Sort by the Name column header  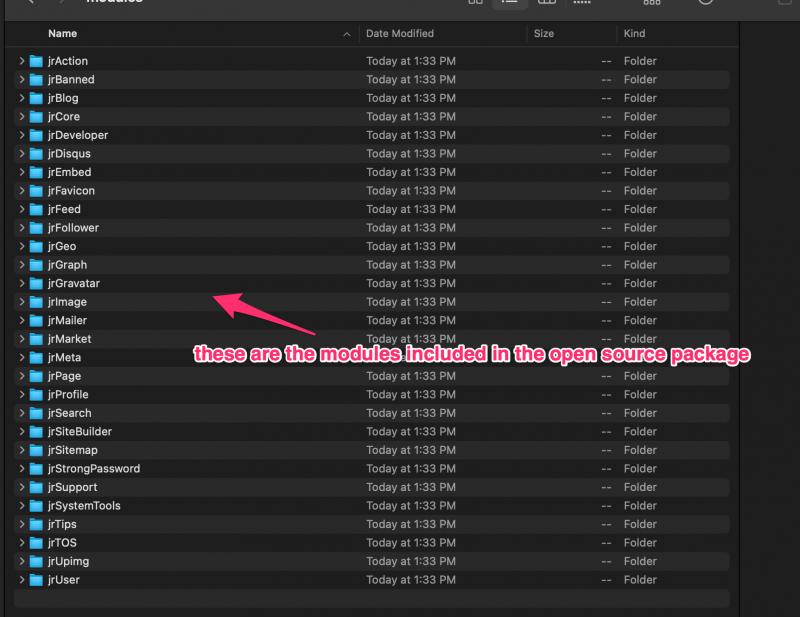click(64, 33)
